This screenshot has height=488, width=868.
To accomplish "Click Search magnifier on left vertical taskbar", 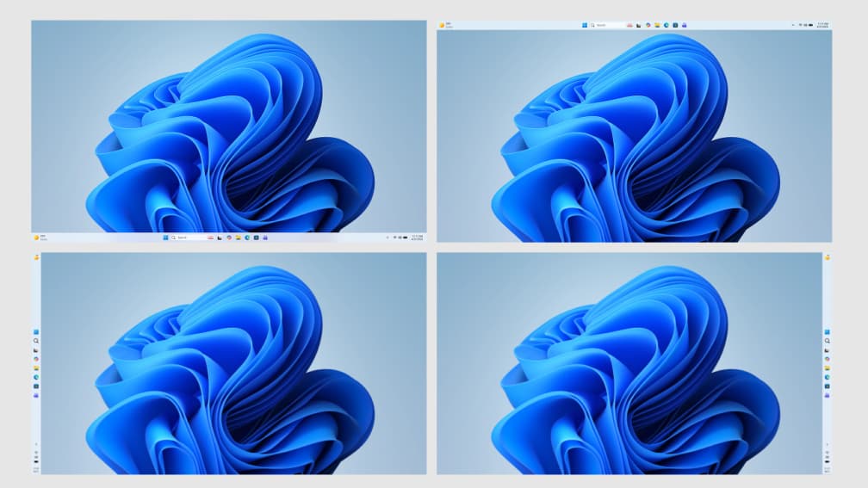I will pyautogui.click(x=36, y=341).
